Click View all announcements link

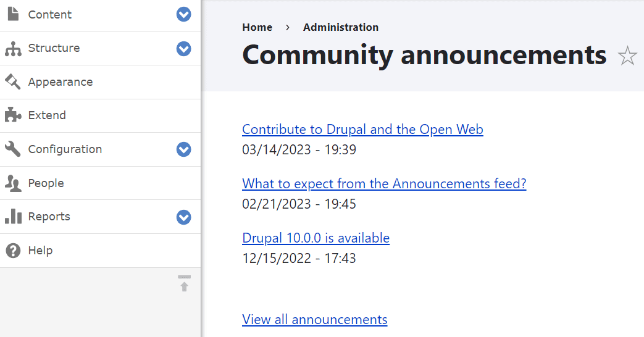tap(314, 320)
